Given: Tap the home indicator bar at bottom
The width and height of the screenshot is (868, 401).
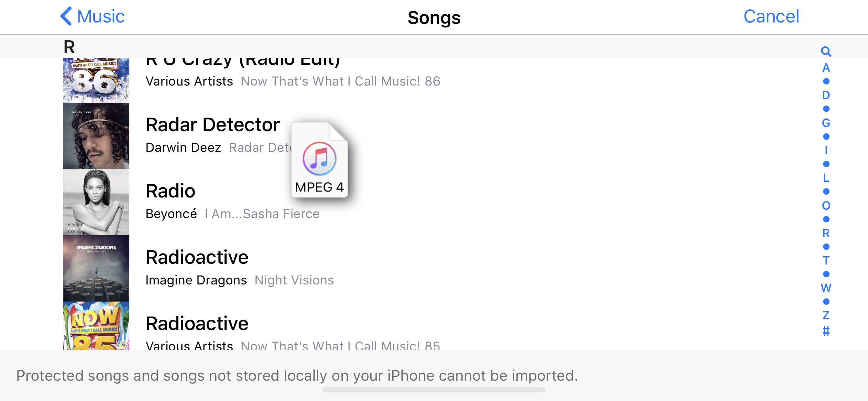Looking at the screenshot, I should (434, 390).
